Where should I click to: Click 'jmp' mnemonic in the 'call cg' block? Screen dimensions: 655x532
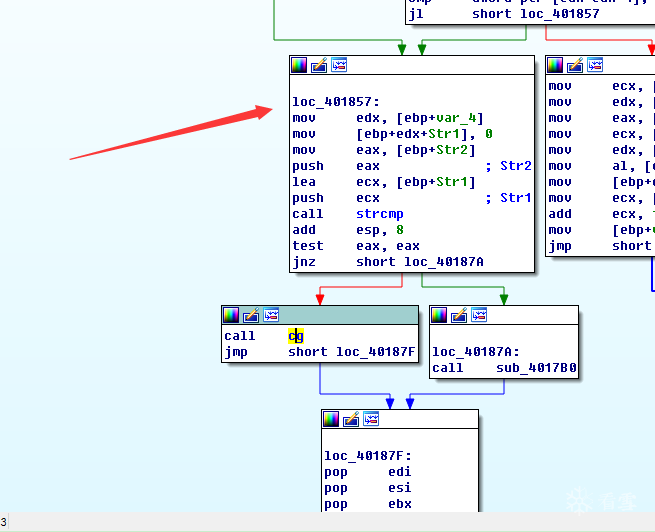[236, 352]
